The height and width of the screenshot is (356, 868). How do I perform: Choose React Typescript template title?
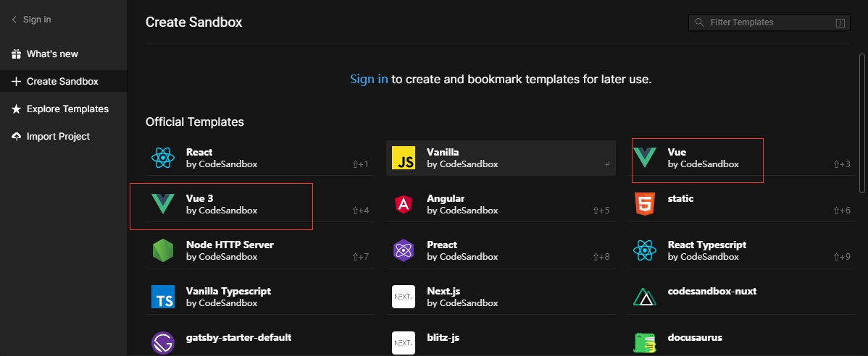pos(707,245)
